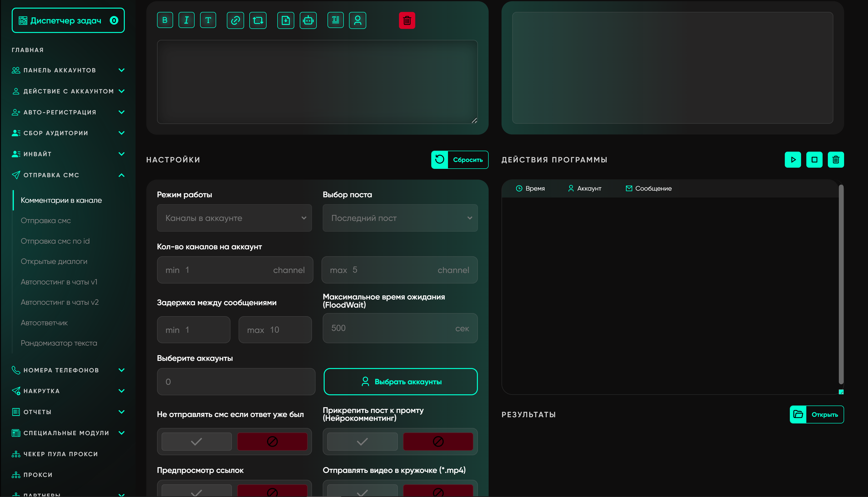Select the 'Автоответчик' sidebar item

(44, 323)
